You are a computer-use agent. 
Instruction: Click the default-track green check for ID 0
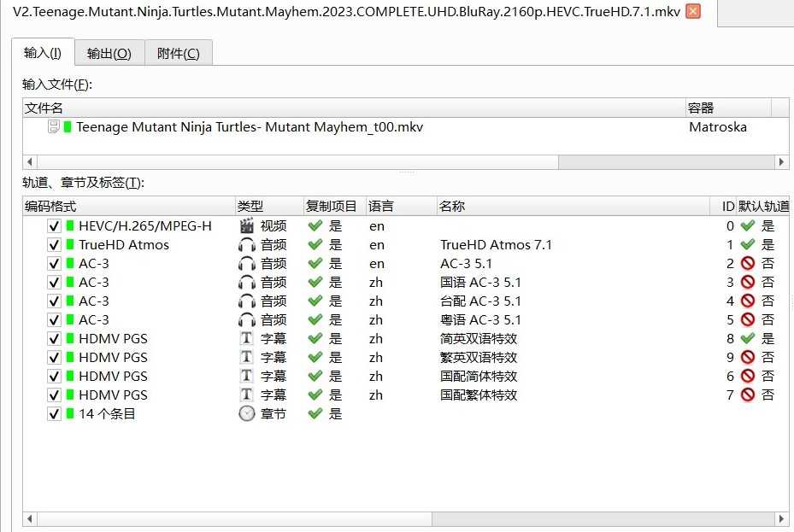[x=747, y=225]
